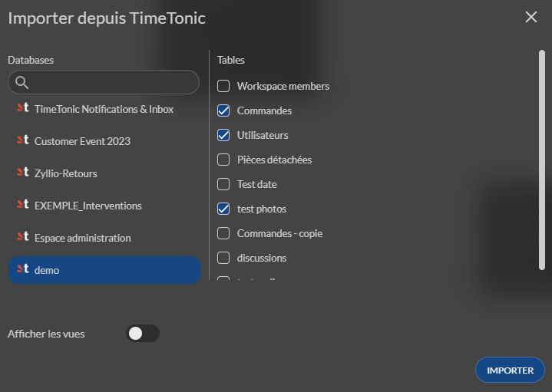Toggle the Afficher les vues switch
The width and height of the screenshot is (552, 392).
(143, 333)
